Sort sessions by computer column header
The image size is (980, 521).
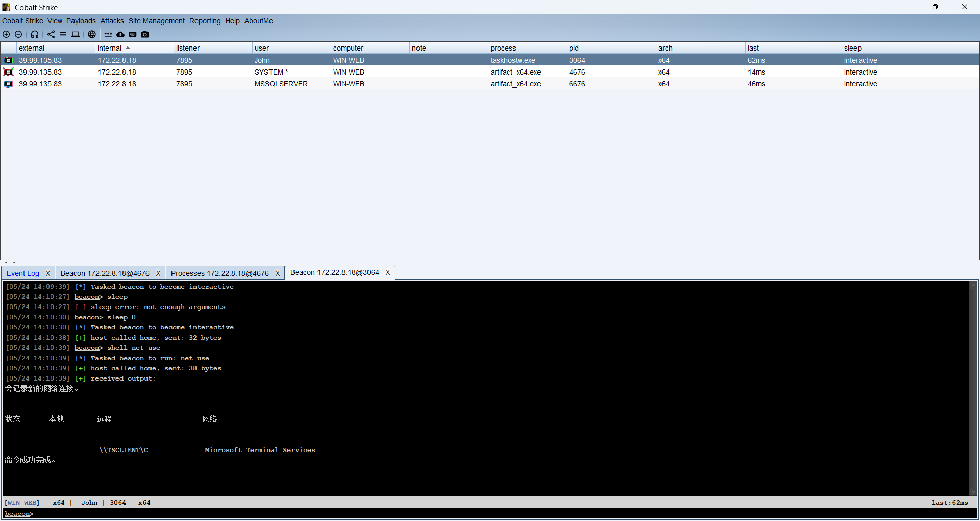click(x=370, y=48)
